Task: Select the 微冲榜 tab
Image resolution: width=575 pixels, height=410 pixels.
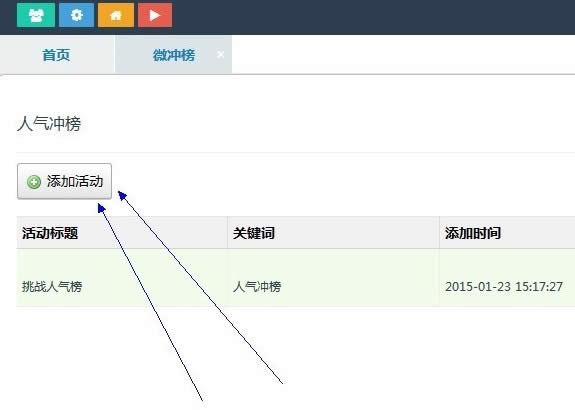Action: click(x=173, y=55)
